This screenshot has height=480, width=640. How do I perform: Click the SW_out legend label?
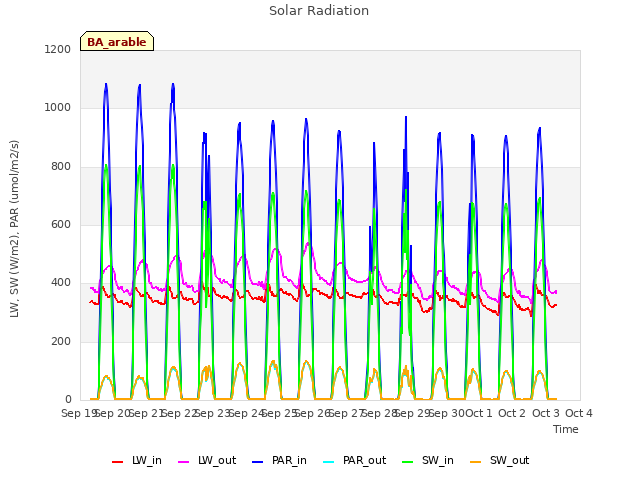509,460
